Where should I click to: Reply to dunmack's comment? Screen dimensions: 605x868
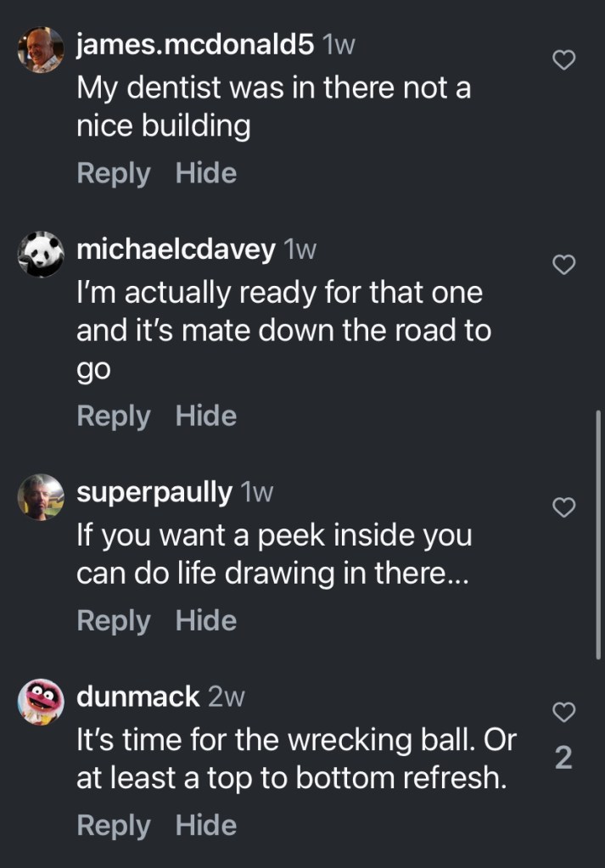tap(113, 825)
